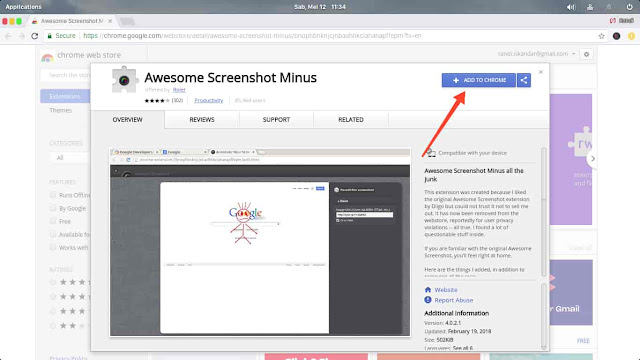Reload the page in browser toolbar
This screenshot has width=640, height=360.
click(x=35, y=36)
